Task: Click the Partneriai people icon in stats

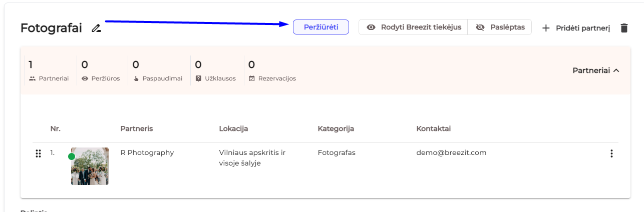Action: [x=33, y=78]
